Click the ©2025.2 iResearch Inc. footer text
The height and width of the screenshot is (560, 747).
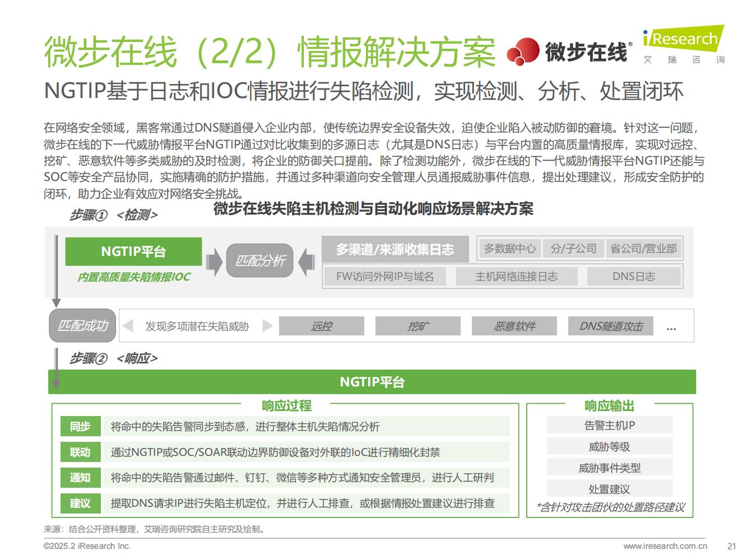(87, 546)
